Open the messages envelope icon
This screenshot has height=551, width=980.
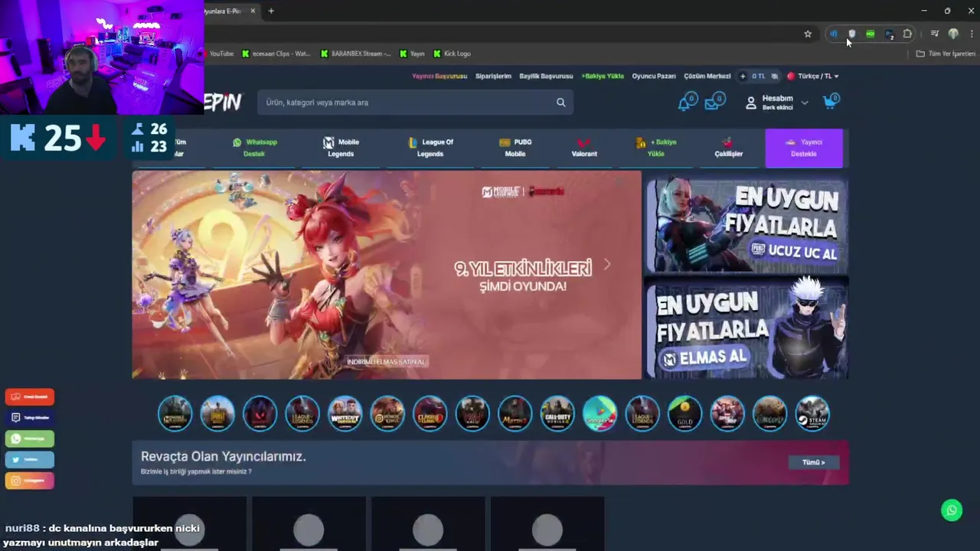point(714,103)
